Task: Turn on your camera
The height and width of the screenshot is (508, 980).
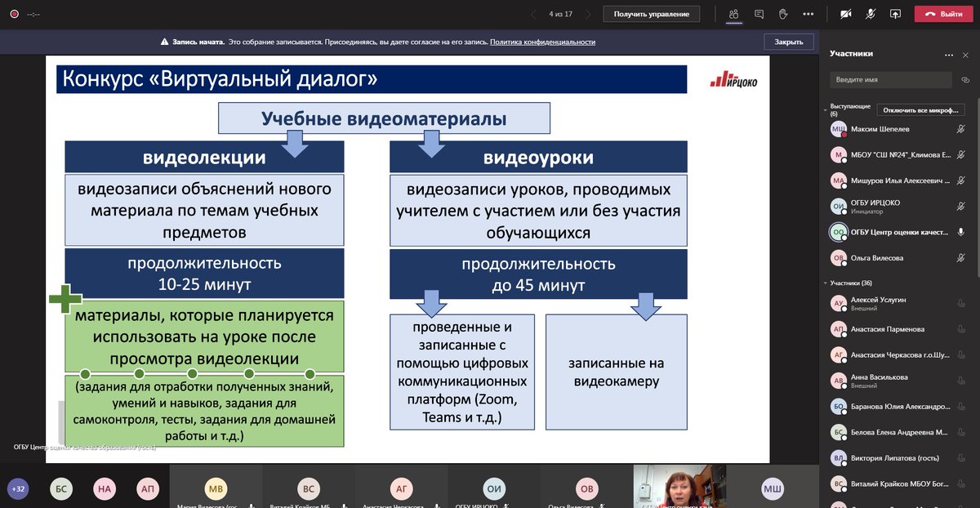Action: click(844, 13)
